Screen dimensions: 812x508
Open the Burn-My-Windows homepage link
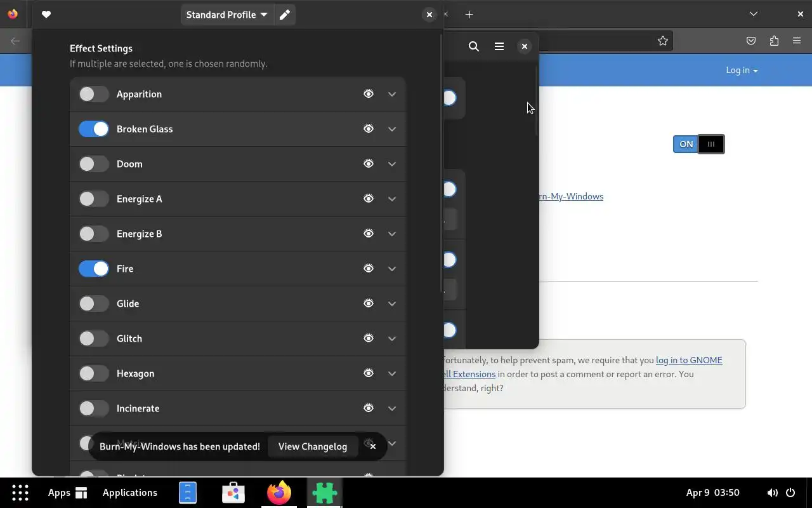click(x=570, y=196)
